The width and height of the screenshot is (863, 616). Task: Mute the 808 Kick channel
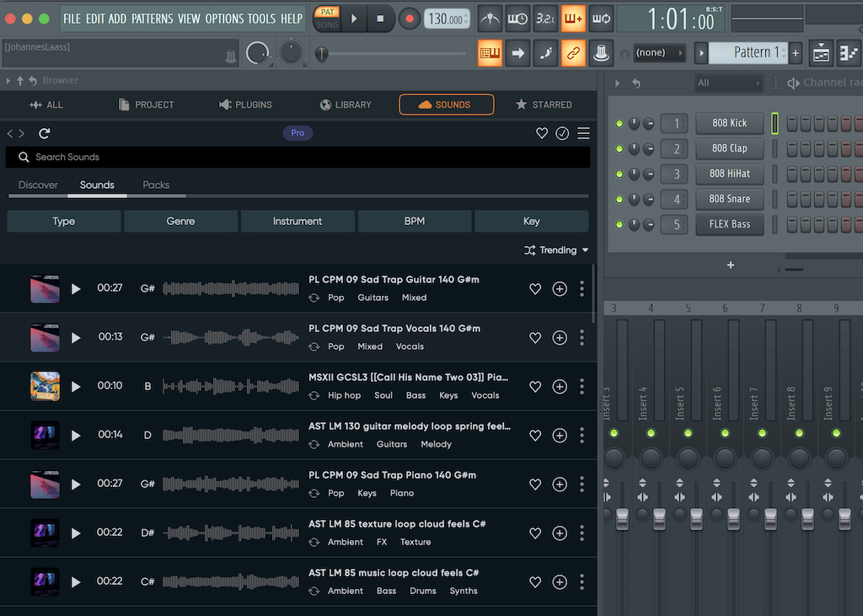(619, 124)
